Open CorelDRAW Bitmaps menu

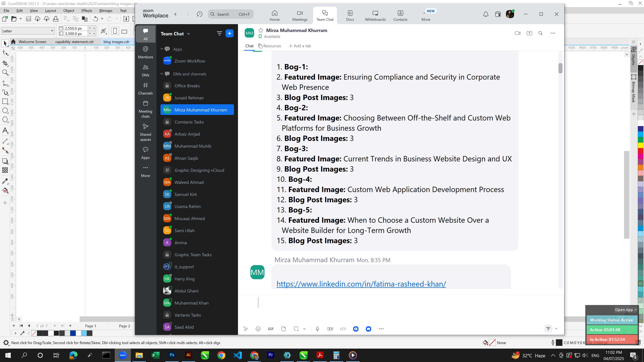[x=106, y=11]
